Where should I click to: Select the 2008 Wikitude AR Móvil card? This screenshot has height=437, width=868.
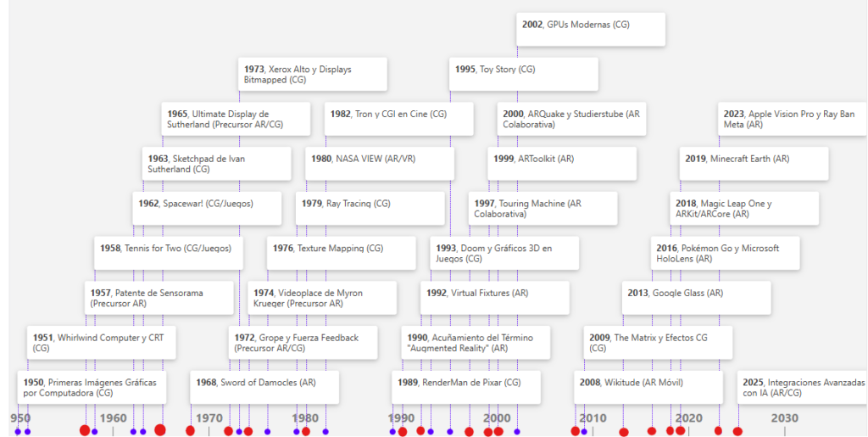pyautogui.click(x=648, y=387)
